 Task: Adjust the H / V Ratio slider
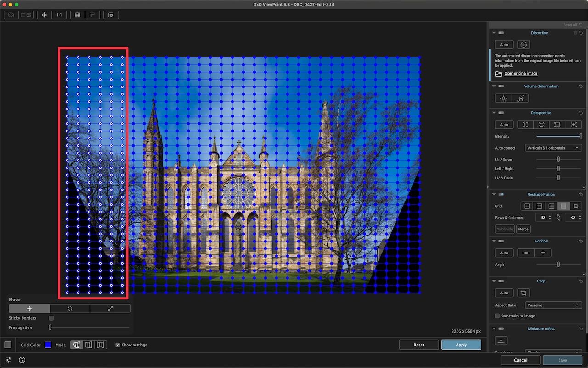click(558, 178)
